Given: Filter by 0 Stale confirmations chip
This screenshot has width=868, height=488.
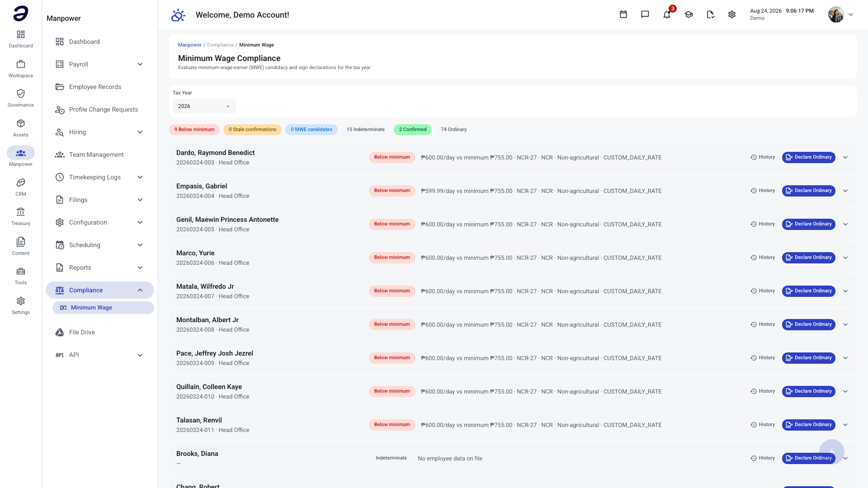Looking at the screenshot, I should pyautogui.click(x=252, y=130).
